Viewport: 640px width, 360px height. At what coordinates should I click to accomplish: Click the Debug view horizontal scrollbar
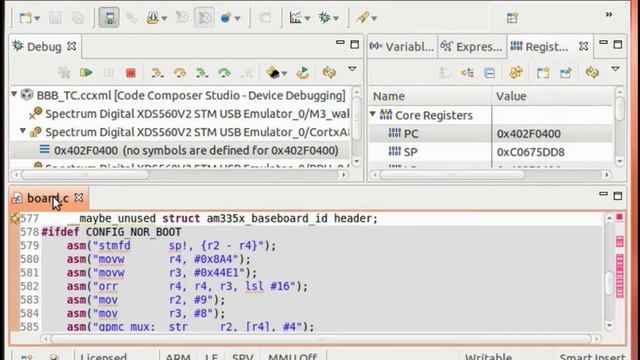point(85,175)
